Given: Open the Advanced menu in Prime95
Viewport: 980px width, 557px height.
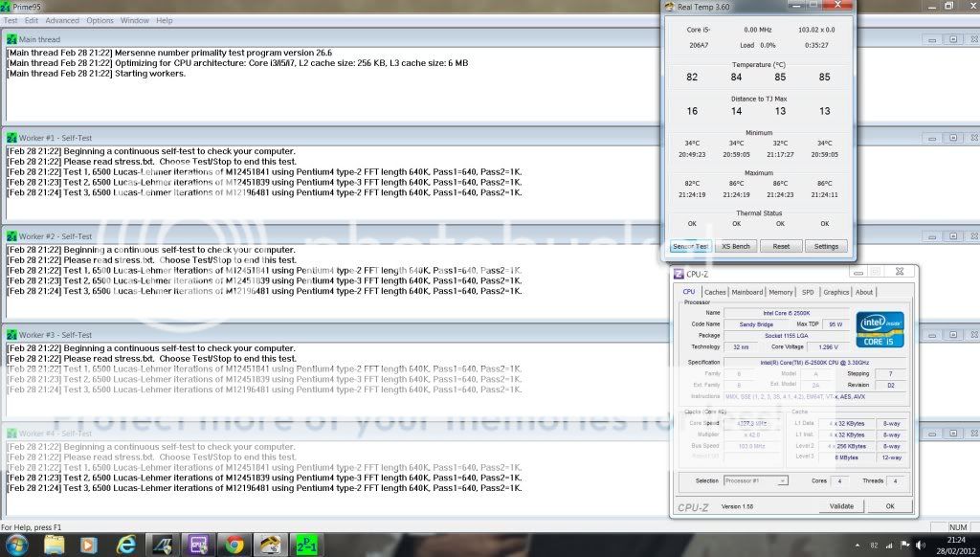Looking at the screenshot, I should coord(62,20).
